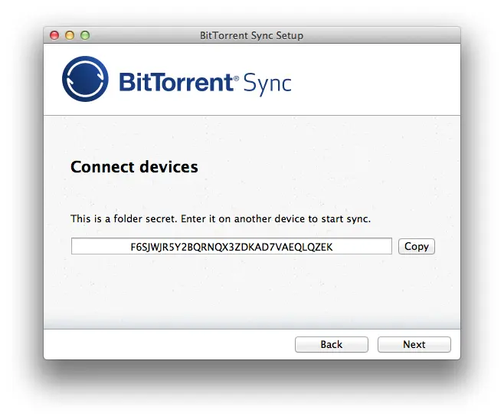Click the F6SJWJR5Y2BQRNQX3ZDKAD7VAEQLQZEK secret string

pos(231,247)
